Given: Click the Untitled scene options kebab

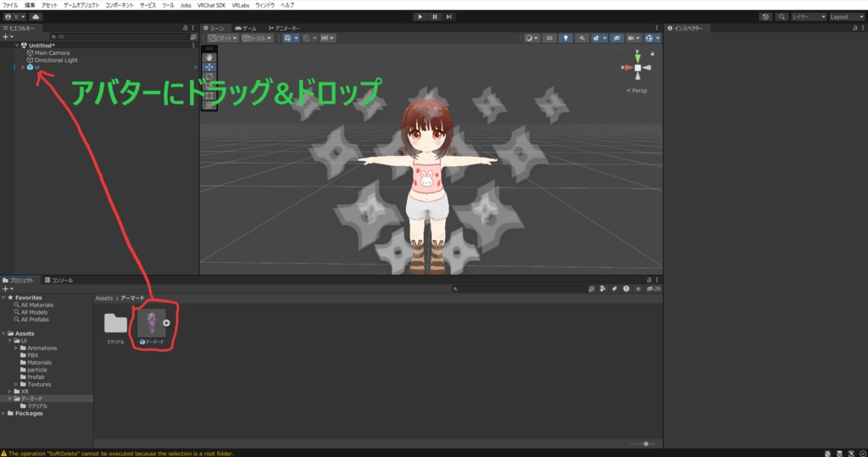Looking at the screenshot, I should 193,46.
